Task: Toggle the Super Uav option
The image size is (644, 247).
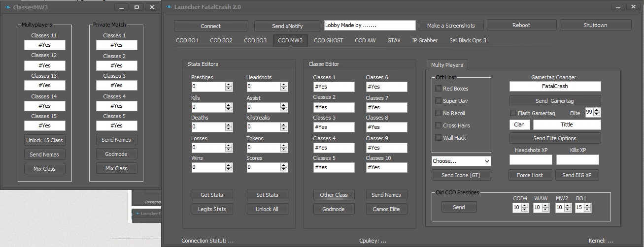Action: (x=438, y=101)
